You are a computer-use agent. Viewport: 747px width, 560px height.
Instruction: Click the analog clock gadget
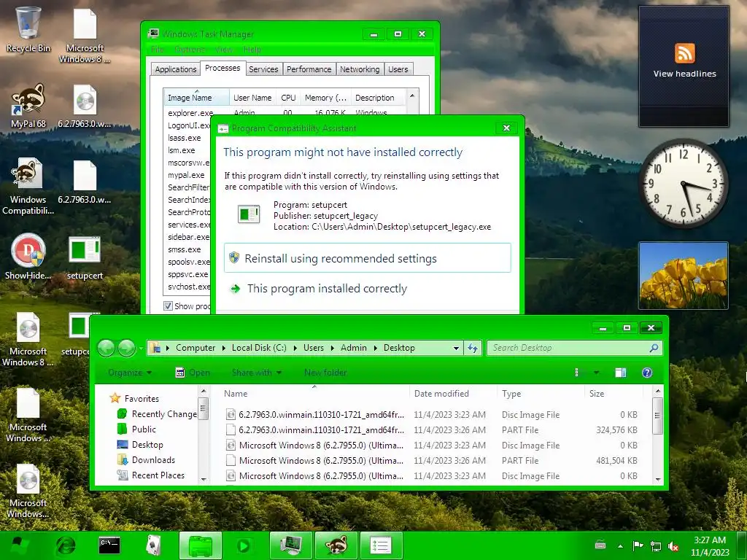tap(683, 183)
